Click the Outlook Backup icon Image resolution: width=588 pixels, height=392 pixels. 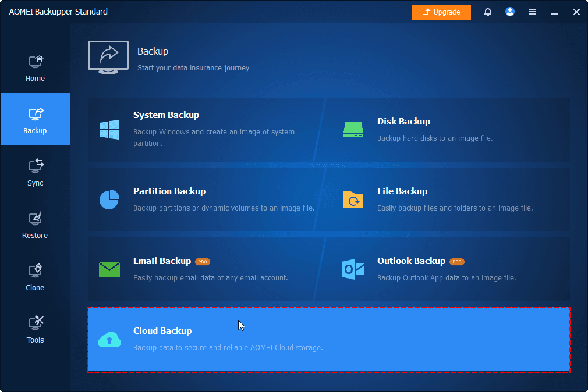pos(353,269)
